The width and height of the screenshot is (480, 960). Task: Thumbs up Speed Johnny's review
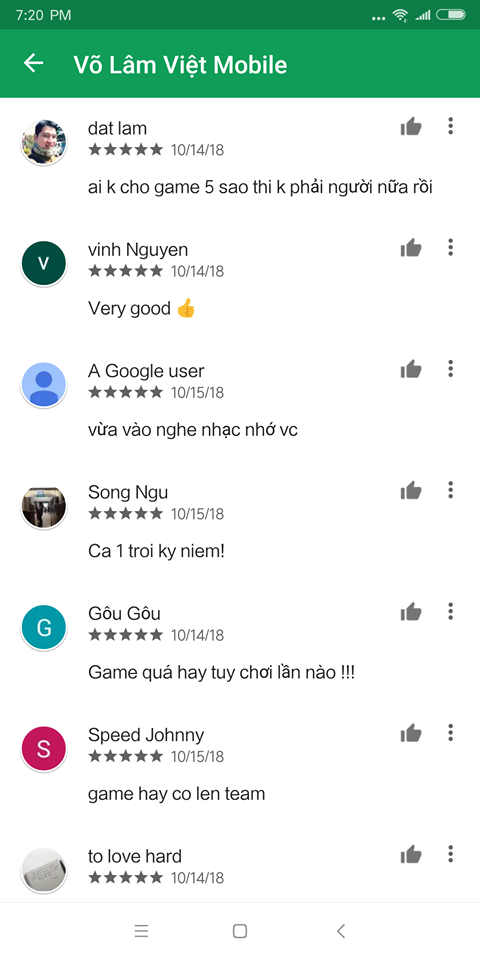411,733
